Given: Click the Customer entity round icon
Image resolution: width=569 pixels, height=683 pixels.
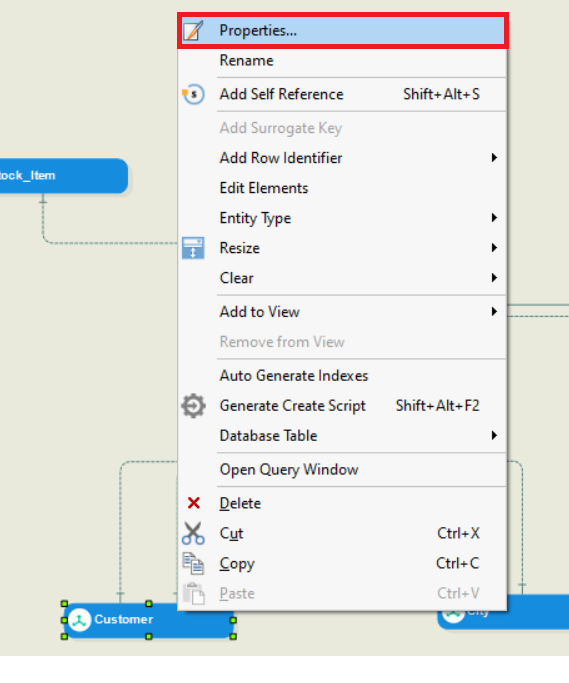Looking at the screenshot, I should (79, 619).
